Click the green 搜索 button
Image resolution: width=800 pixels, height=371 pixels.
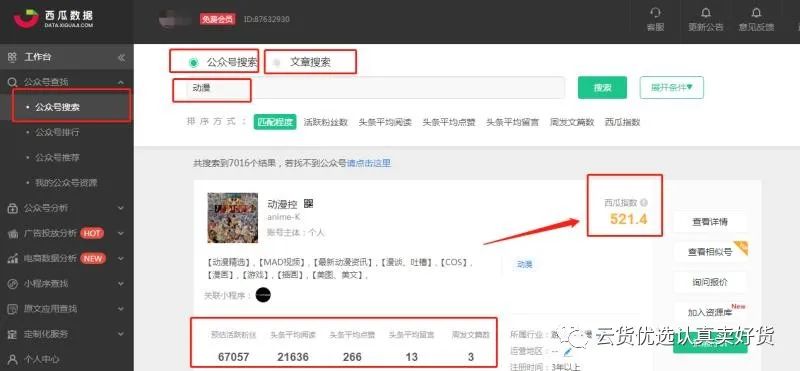tap(602, 88)
